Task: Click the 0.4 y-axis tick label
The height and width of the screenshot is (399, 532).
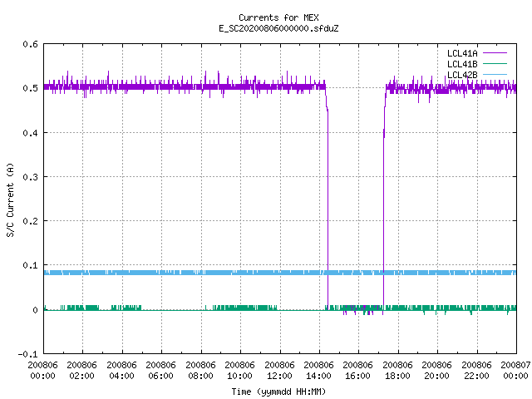Action: [x=30, y=133]
